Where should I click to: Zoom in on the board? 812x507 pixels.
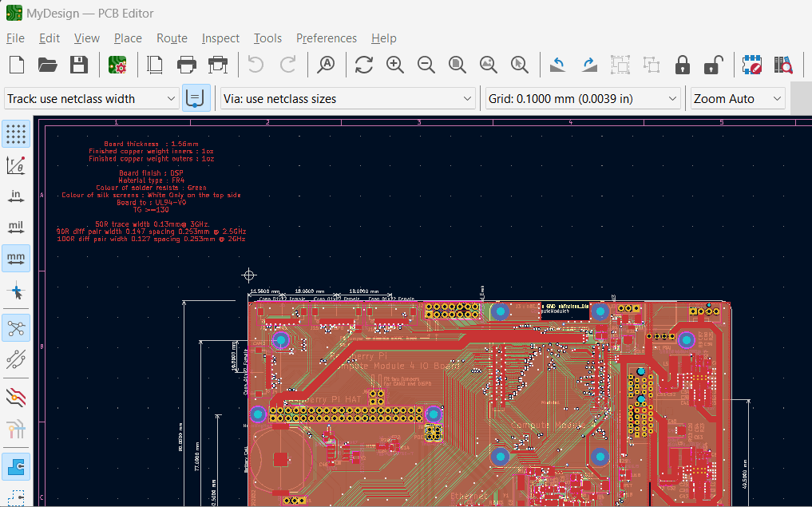(x=395, y=65)
